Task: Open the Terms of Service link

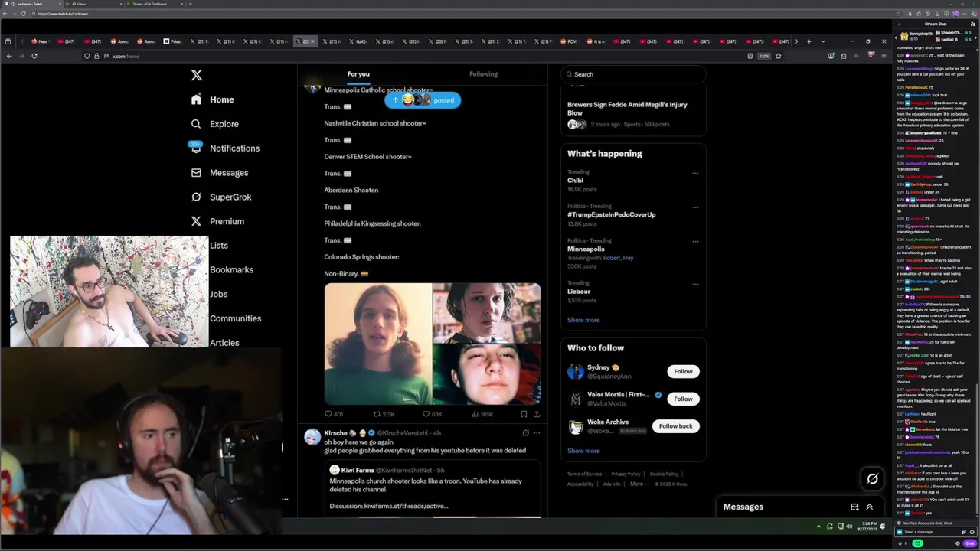Action: (584, 474)
